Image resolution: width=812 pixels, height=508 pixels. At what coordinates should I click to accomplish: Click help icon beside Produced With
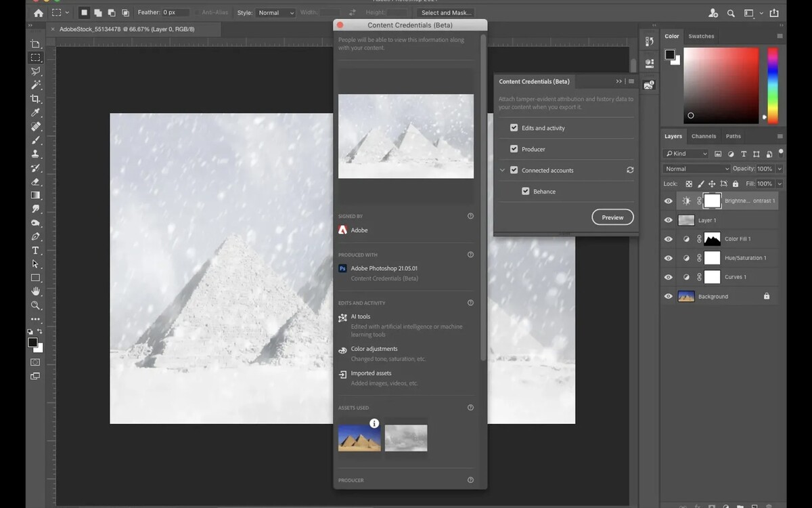470,255
